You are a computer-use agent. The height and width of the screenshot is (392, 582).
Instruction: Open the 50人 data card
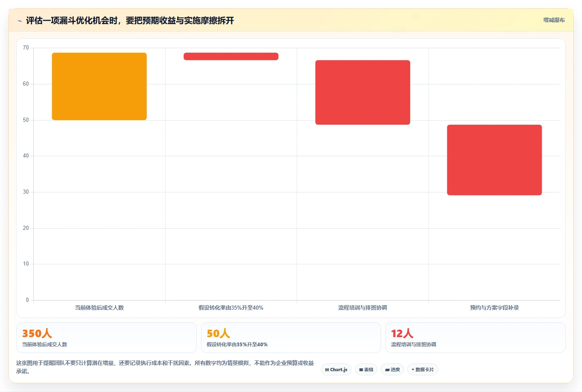(x=291, y=338)
